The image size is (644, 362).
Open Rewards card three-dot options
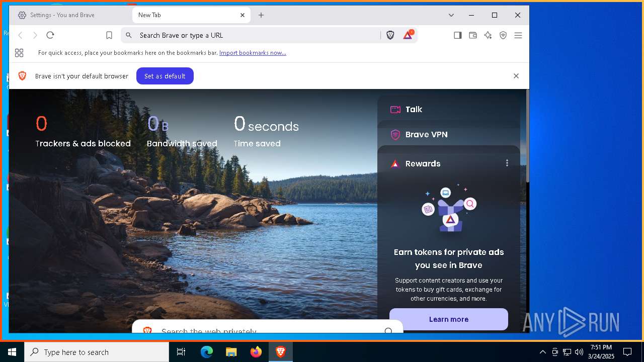point(507,163)
